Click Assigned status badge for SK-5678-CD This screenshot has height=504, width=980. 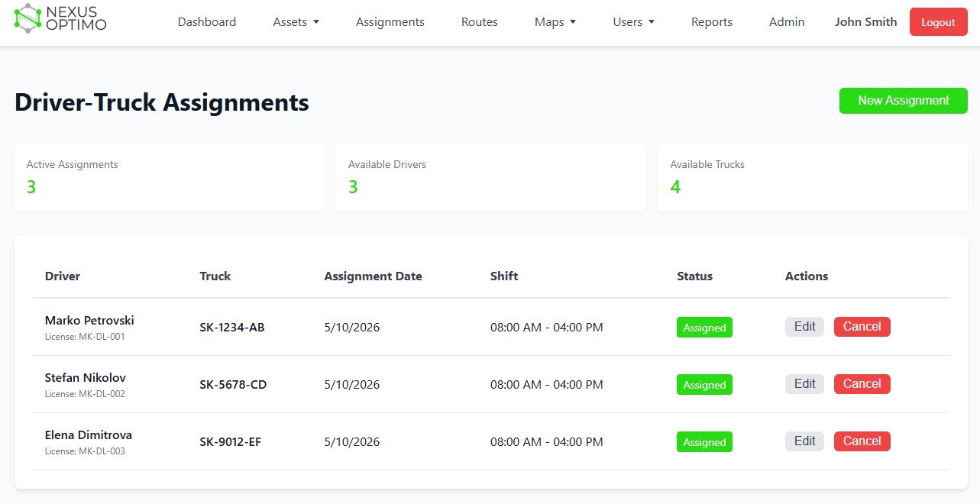tap(704, 385)
